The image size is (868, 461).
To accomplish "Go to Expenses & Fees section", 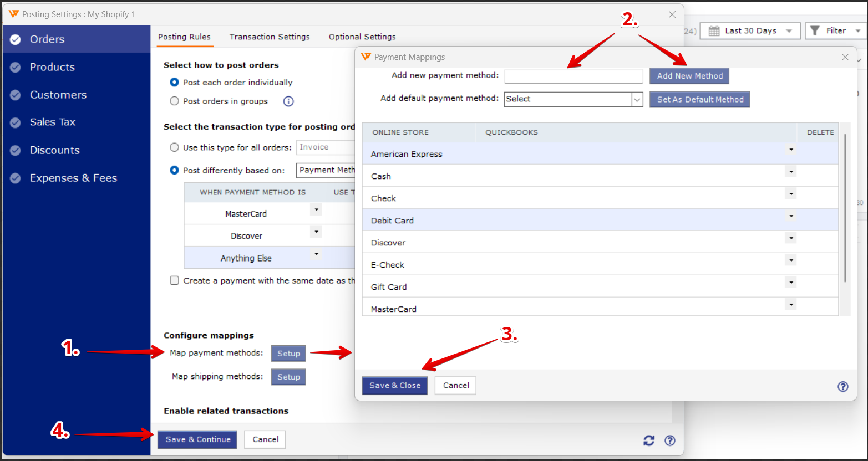I will tap(77, 178).
